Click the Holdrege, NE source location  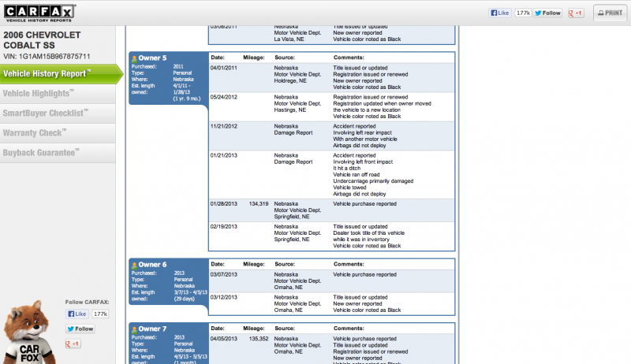point(290,80)
